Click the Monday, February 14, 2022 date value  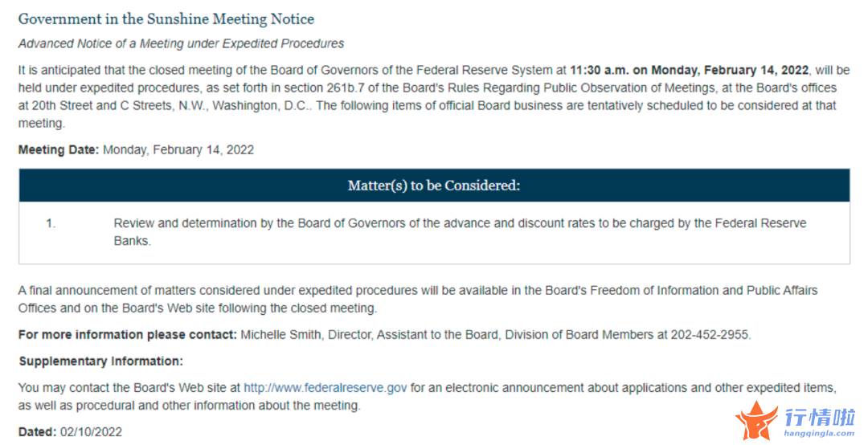coord(178,150)
